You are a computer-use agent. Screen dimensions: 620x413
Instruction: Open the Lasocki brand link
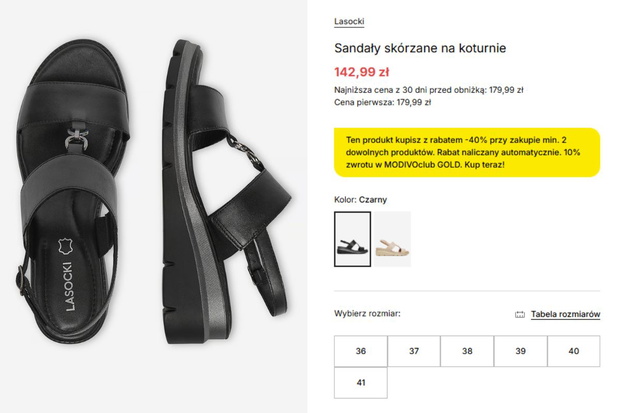[x=349, y=22]
